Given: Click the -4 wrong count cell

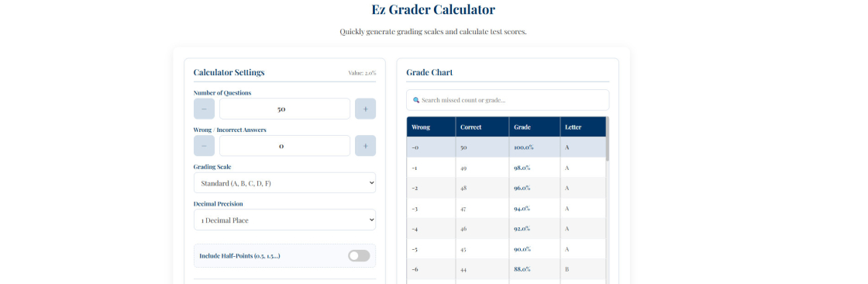Looking at the screenshot, I should tap(431, 229).
